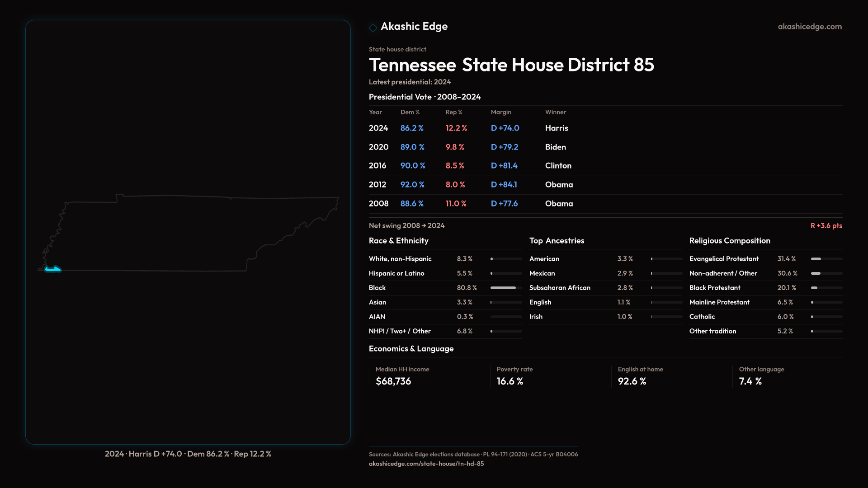
Task: Click the Race & Ethnicity section heading
Action: click(x=398, y=241)
